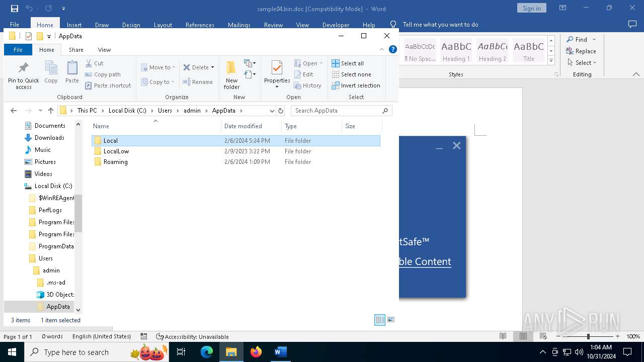The height and width of the screenshot is (362, 644).
Task: Refresh the AppData folder view
Action: 281,111
